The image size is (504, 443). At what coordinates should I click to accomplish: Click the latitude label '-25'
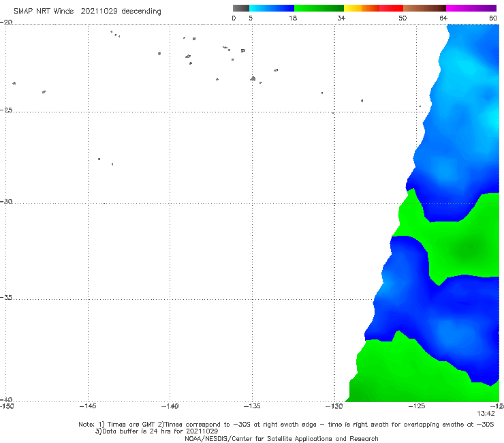click(6, 110)
